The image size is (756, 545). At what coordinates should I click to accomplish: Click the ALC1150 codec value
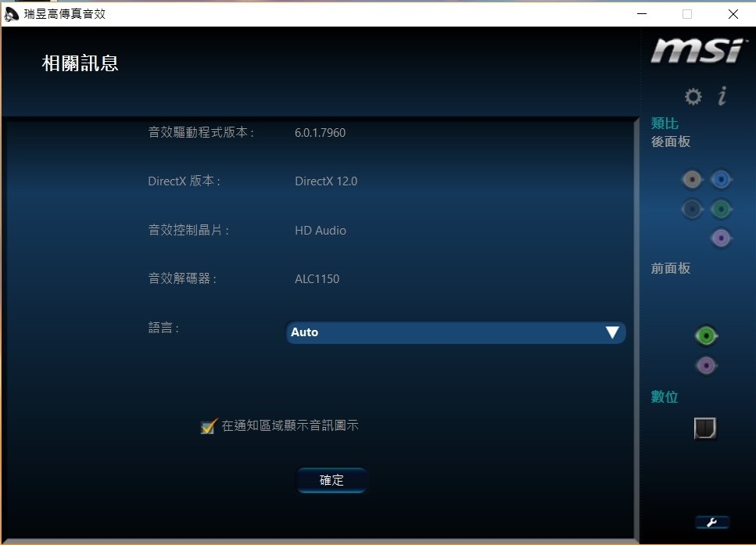[317, 279]
